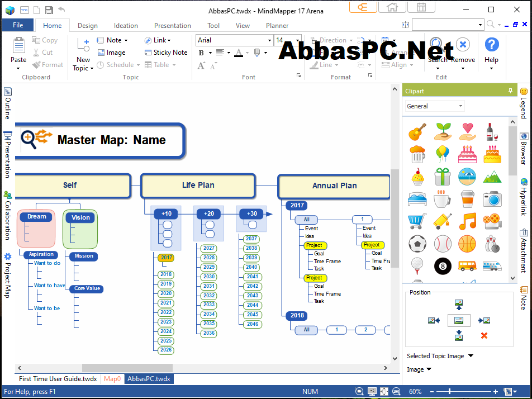Viewport: 532px width, 399px height.
Task: Click the red X remove image position
Action: pyautogui.click(x=484, y=335)
